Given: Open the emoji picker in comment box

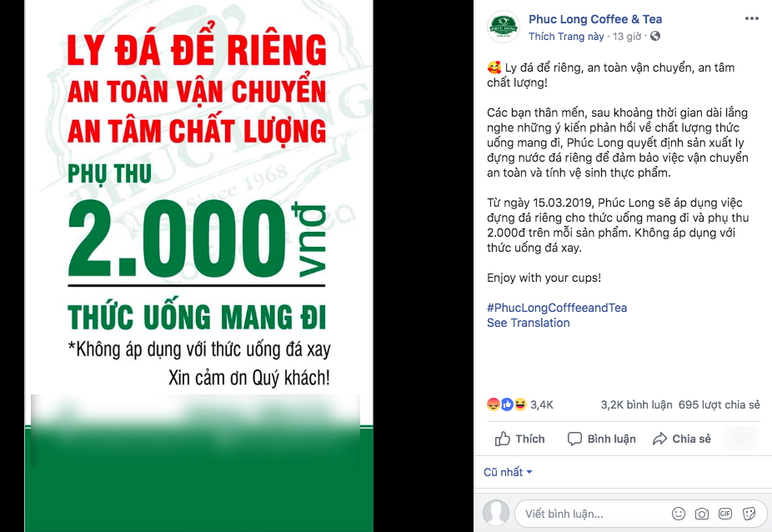Looking at the screenshot, I should 679,514.
